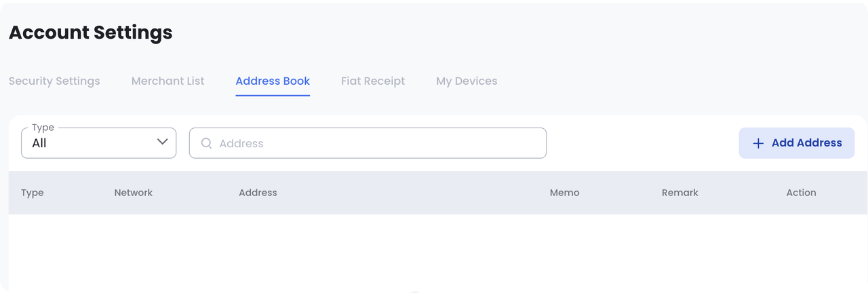Screen dimensions: 868x293
Task: Click the empty table body area
Action: [x=434, y=251]
